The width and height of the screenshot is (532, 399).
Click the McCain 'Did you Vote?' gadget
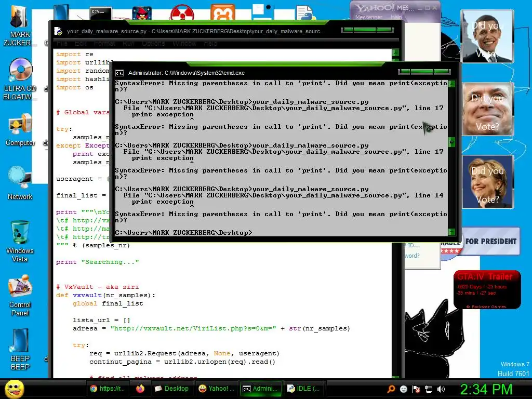[x=487, y=109]
